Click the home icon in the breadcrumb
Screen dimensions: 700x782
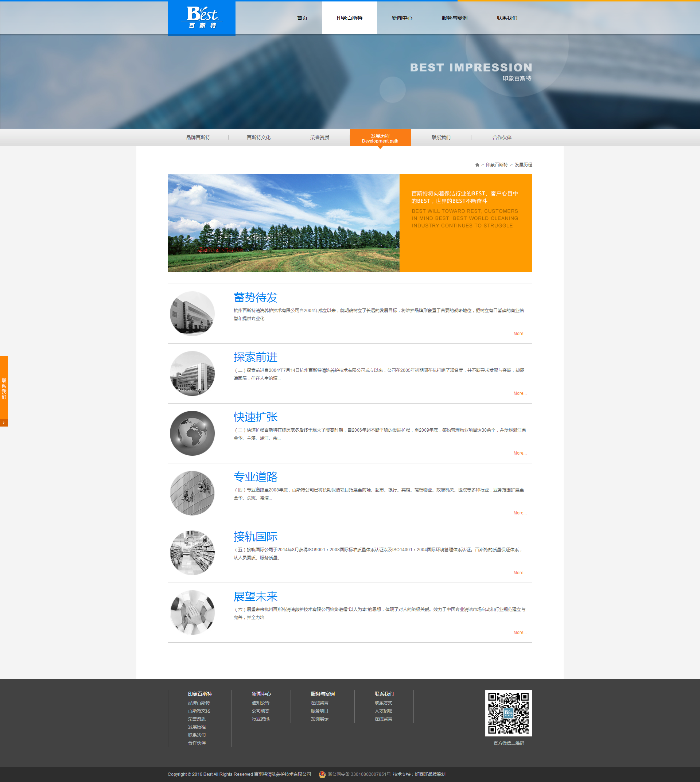click(477, 165)
